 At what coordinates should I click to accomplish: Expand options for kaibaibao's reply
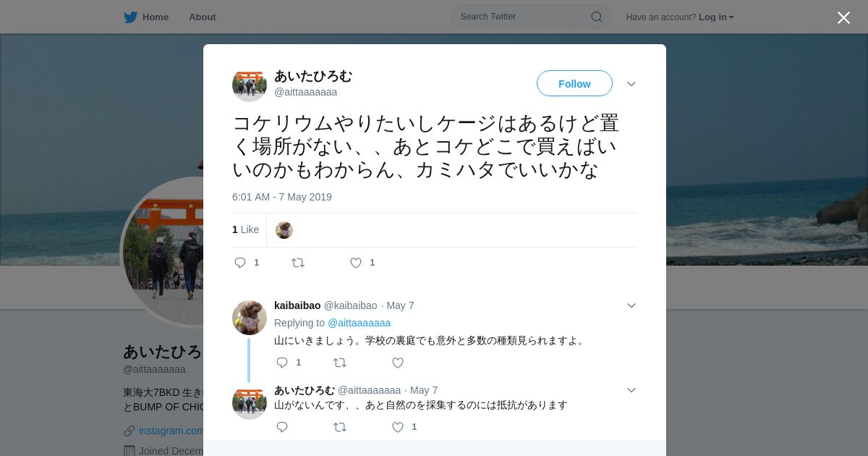[631, 305]
